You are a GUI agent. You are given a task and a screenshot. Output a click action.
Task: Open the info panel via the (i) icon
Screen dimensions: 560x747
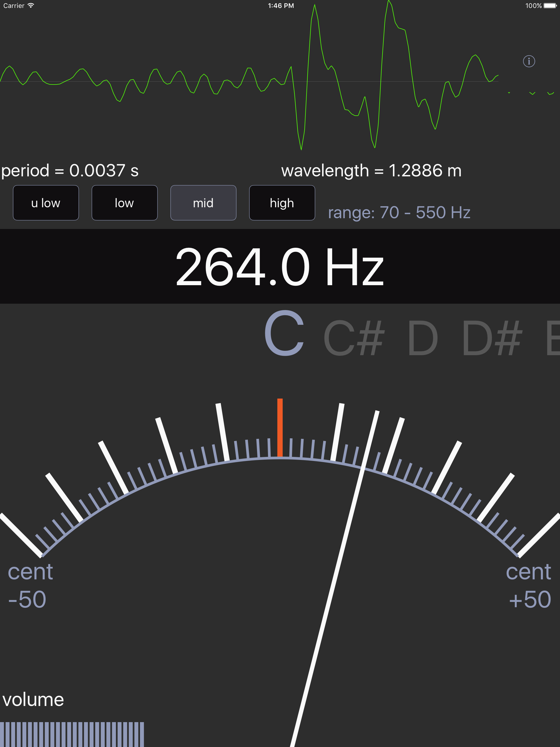tap(529, 62)
